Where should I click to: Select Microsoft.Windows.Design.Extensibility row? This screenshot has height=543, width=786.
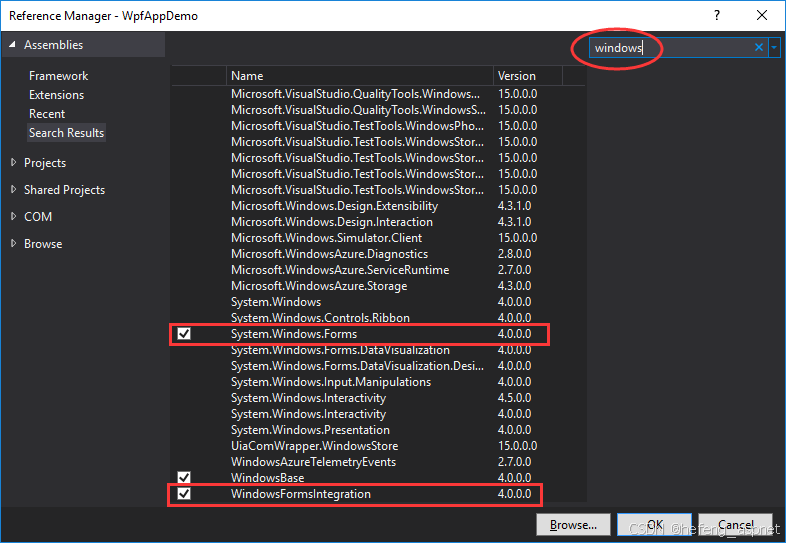tap(378, 206)
